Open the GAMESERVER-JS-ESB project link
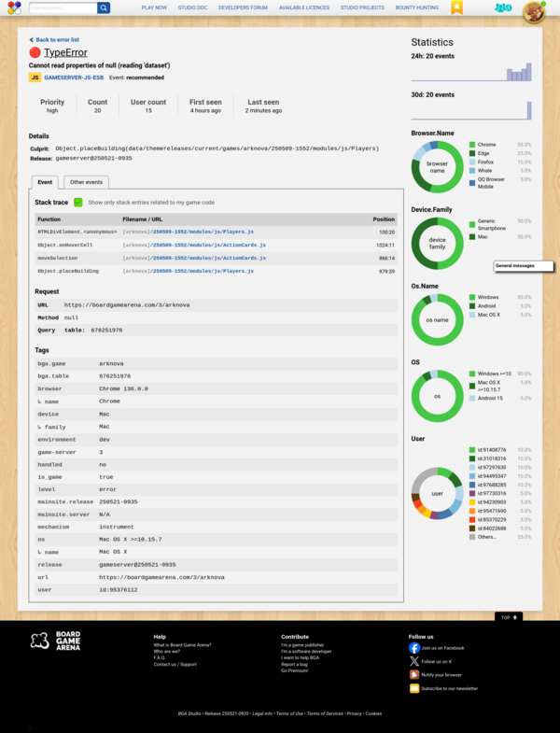 [74, 78]
